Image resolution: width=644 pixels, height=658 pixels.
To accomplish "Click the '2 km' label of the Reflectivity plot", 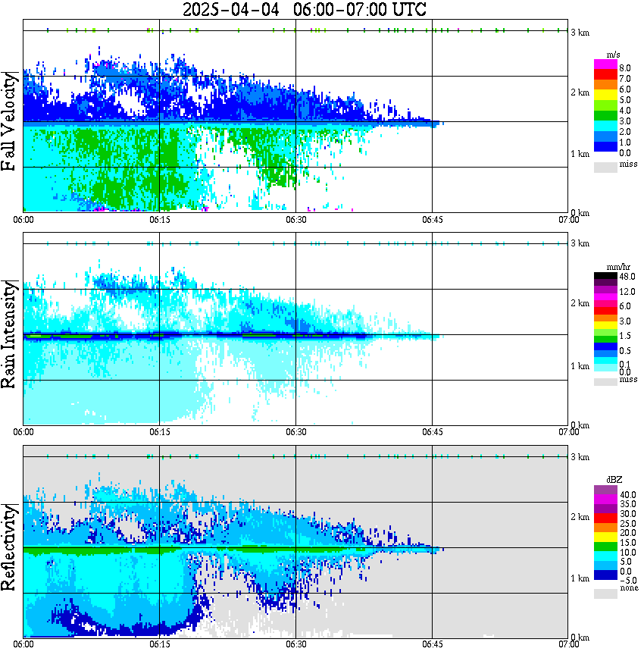I will 580,517.
